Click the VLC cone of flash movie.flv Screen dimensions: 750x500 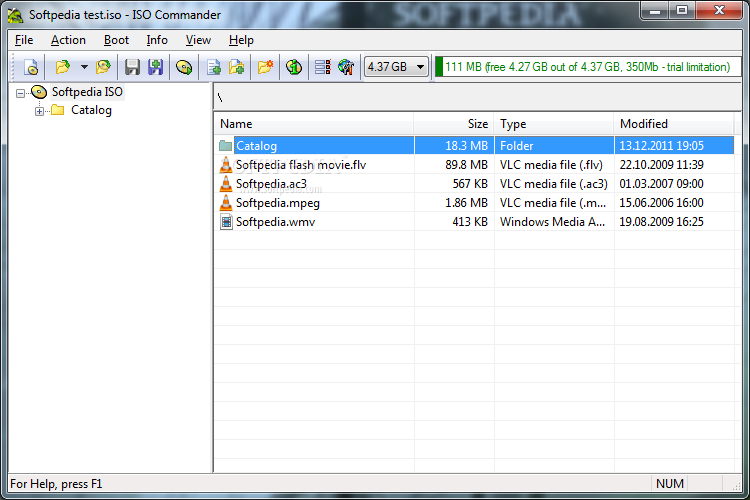pyautogui.click(x=225, y=165)
